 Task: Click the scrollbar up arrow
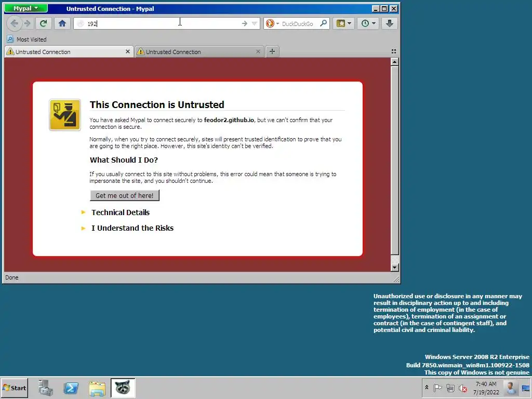[394, 62]
